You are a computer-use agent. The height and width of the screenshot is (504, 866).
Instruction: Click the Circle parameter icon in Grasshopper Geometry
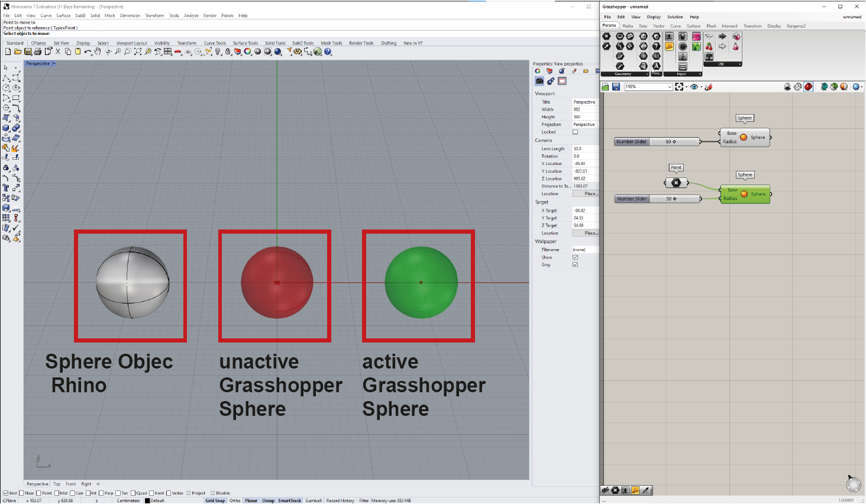[620, 36]
